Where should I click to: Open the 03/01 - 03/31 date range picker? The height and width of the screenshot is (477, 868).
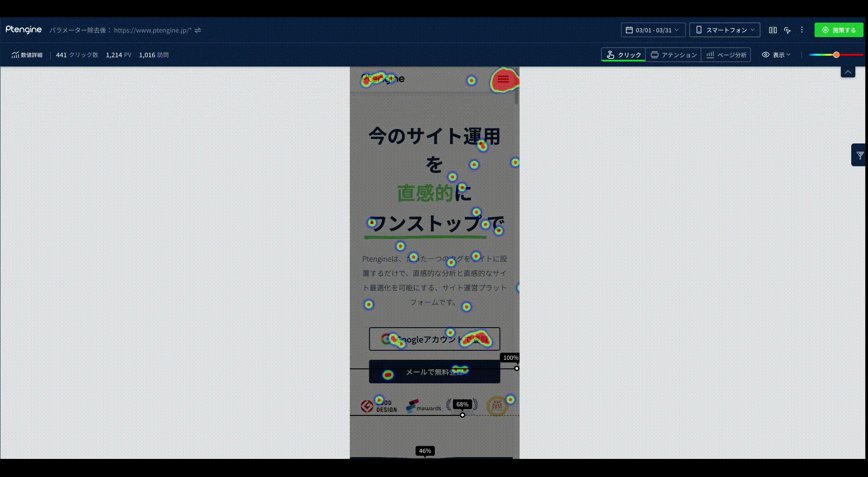coord(653,30)
